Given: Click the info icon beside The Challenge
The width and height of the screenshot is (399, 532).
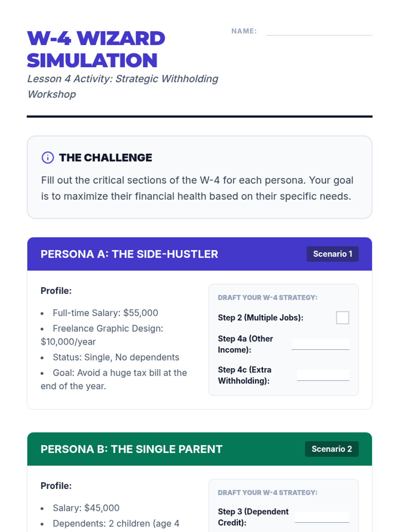Looking at the screenshot, I should tap(48, 158).
